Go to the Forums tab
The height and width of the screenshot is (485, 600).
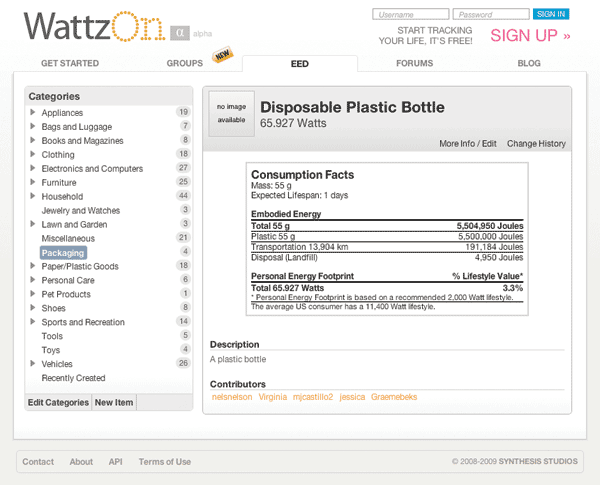point(414,63)
